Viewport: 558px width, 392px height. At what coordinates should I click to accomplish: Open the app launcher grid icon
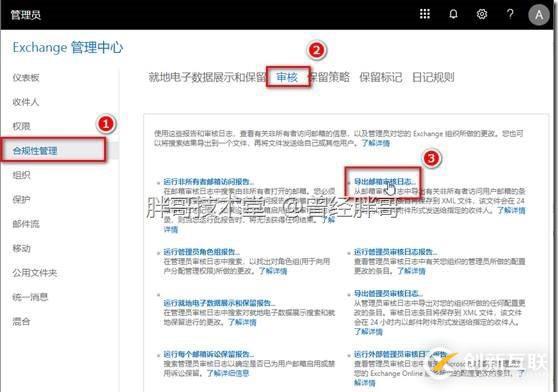point(425,14)
